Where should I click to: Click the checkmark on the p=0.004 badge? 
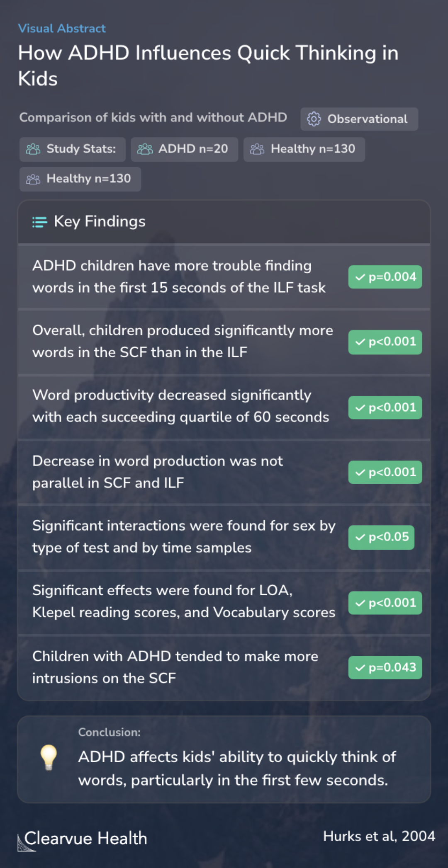(360, 277)
